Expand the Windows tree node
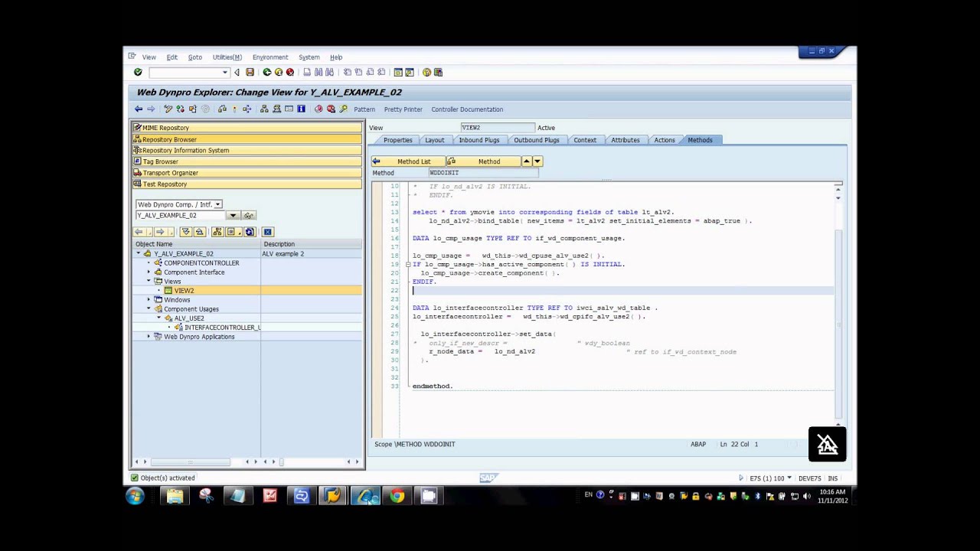This screenshot has height=551, width=980. point(149,300)
